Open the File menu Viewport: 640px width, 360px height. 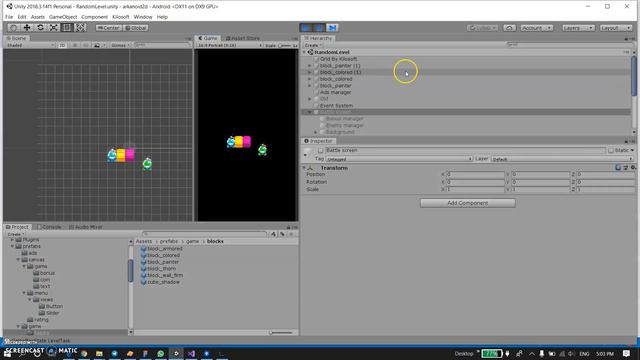coord(9,17)
